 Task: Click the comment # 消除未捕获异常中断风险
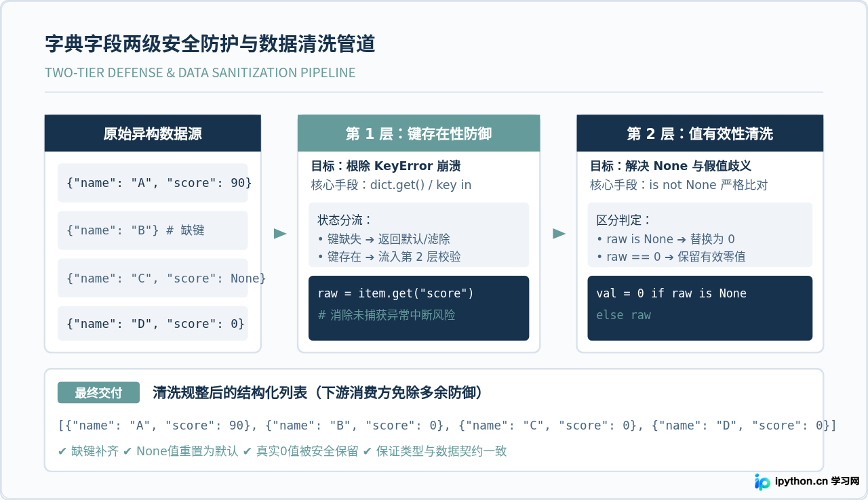[387, 315]
